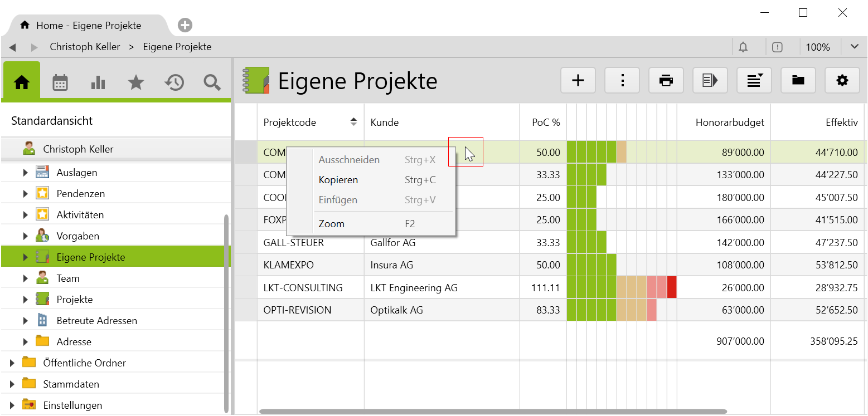The image size is (868, 416).
Task: Open the zoom level dropdown chevron
Action: [854, 47]
